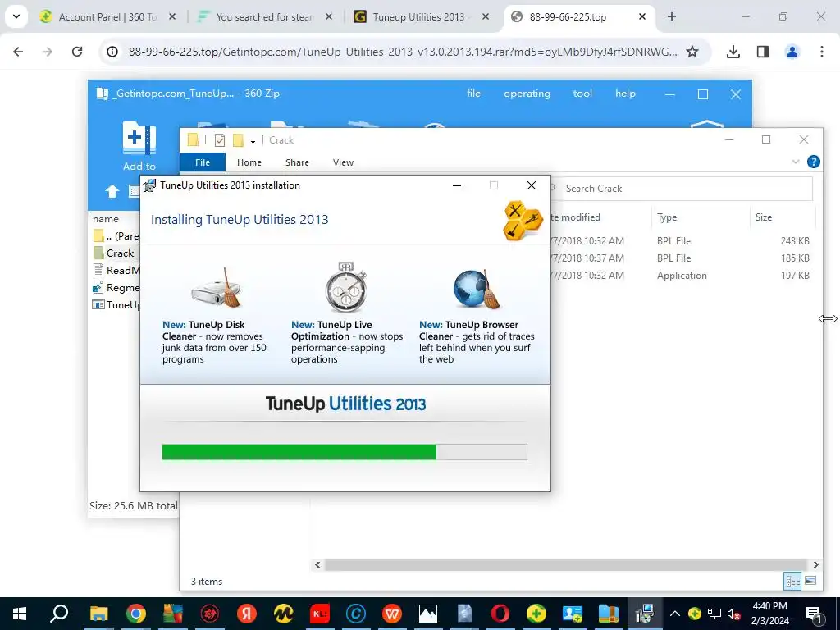
Task: Open the Chrome side panel icon
Action: coord(763,52)
